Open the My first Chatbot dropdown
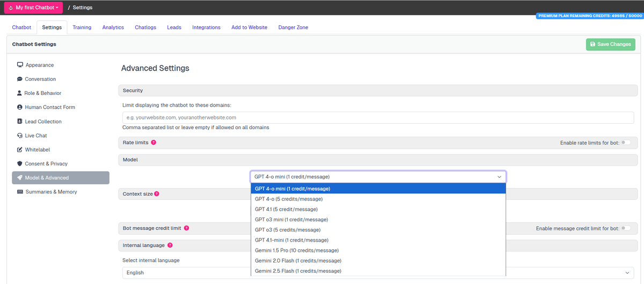644x284 pixels. (33, 8)
